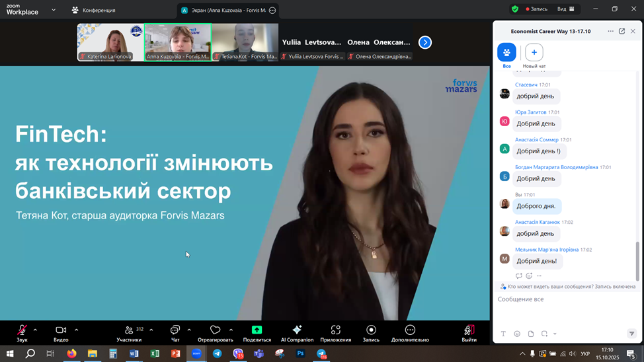The image size is (644, 362).
Task: Pop out the chat panel into a window
Action: (x=622, y=31)
